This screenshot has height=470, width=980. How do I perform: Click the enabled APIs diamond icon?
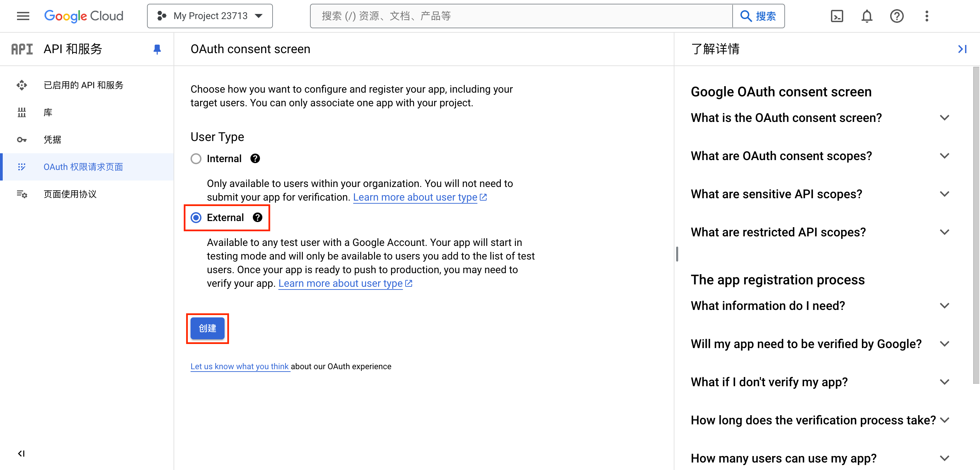[x=22, y=85]
